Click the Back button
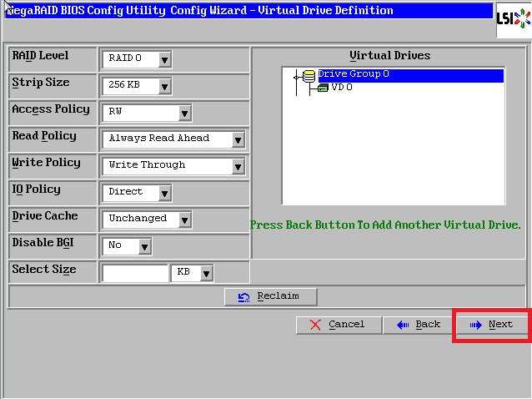 click(x=419, y=325)
